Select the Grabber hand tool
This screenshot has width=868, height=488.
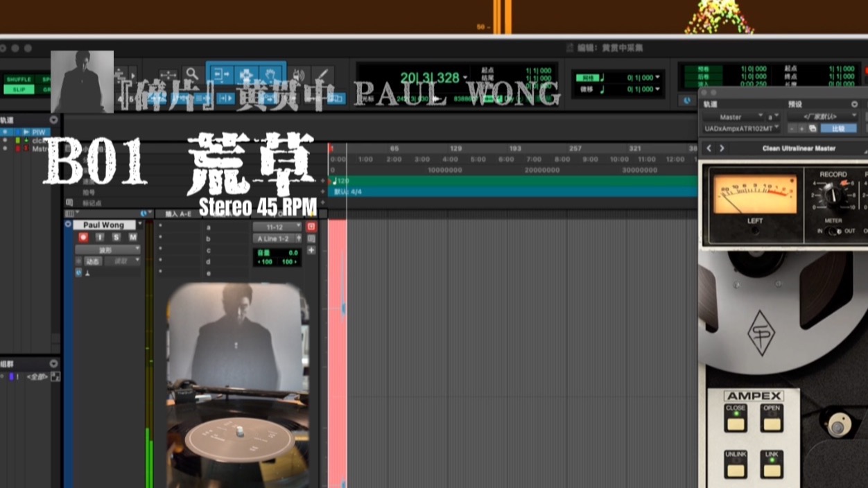[x=271, y=73]
